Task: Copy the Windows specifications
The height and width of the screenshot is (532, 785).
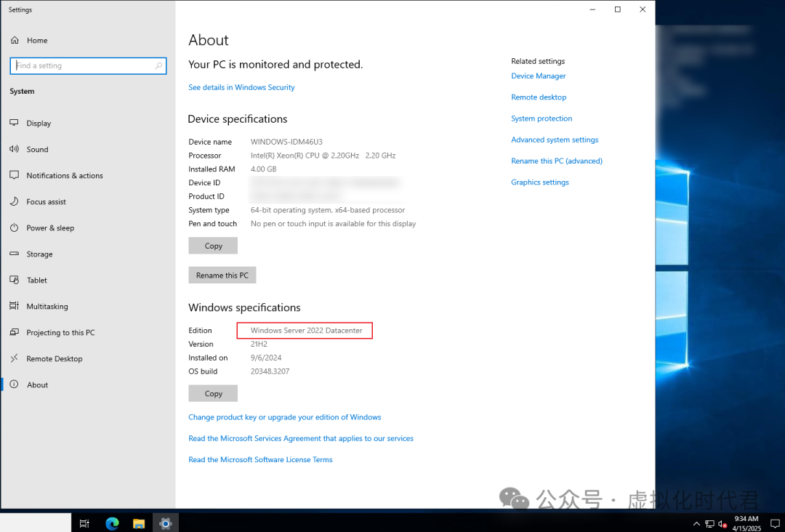Action: 213,393
